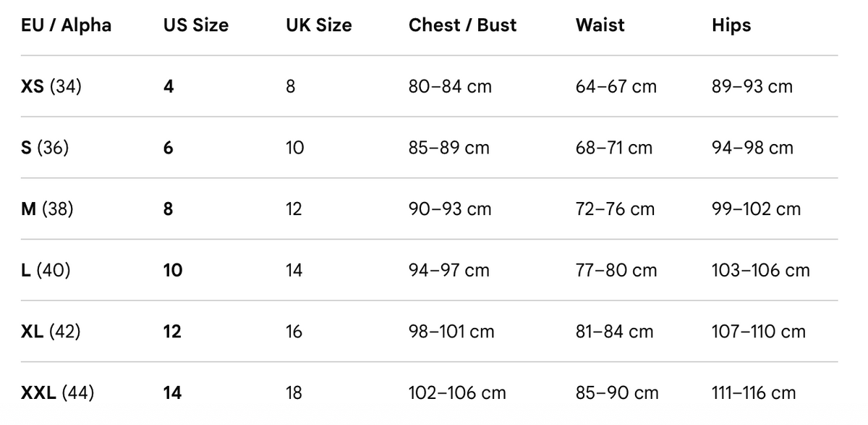Select the M (38) size row label
The width and height of the screenshot is (868, 425).
[x=47, y=209]
